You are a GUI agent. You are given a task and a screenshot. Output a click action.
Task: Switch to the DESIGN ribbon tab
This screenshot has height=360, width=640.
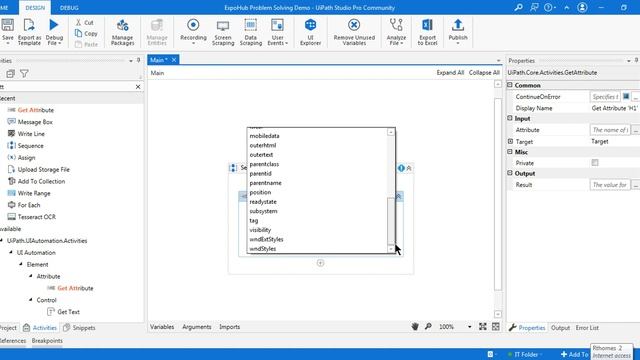[35, 8]
